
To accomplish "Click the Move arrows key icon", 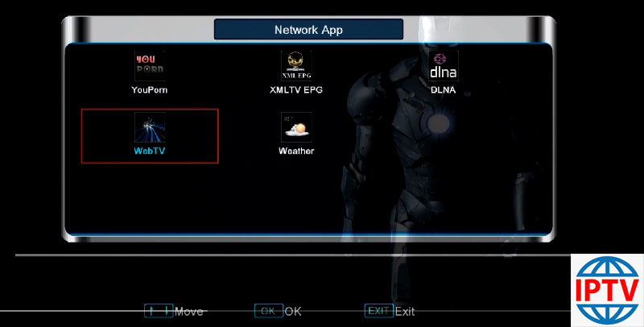I will click(x=159, y=311).
